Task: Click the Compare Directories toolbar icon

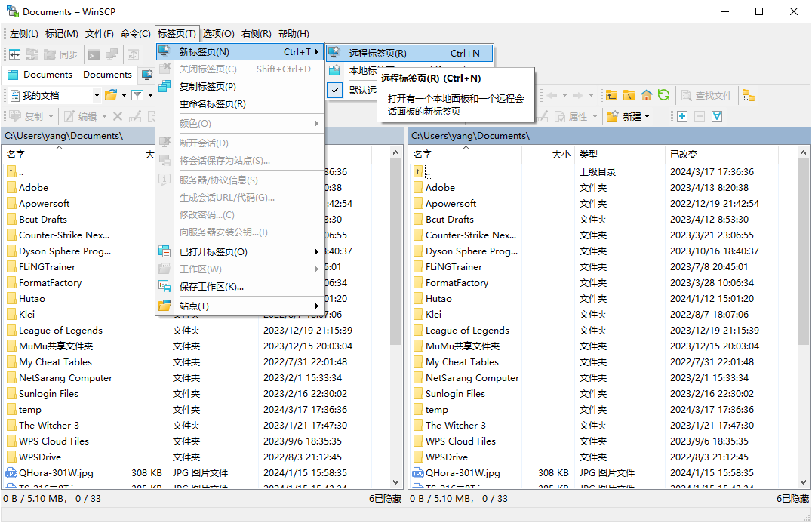Action: point(14,54)
